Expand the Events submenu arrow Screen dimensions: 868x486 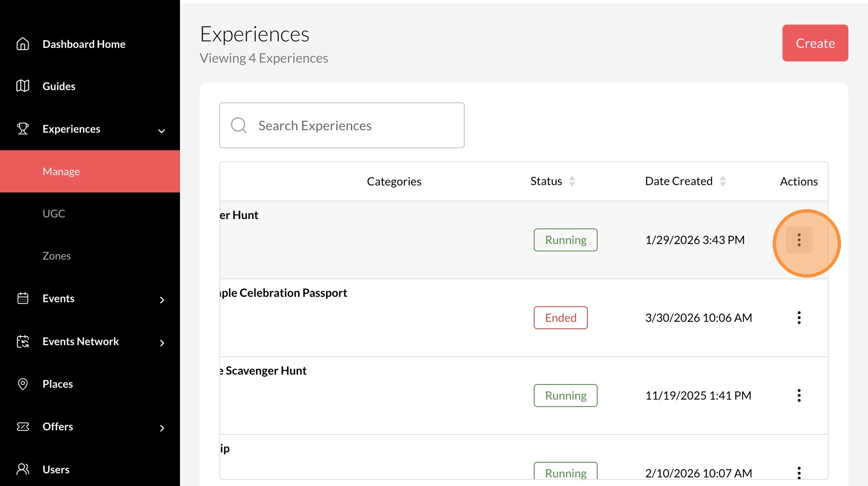(x=162, y=300)
